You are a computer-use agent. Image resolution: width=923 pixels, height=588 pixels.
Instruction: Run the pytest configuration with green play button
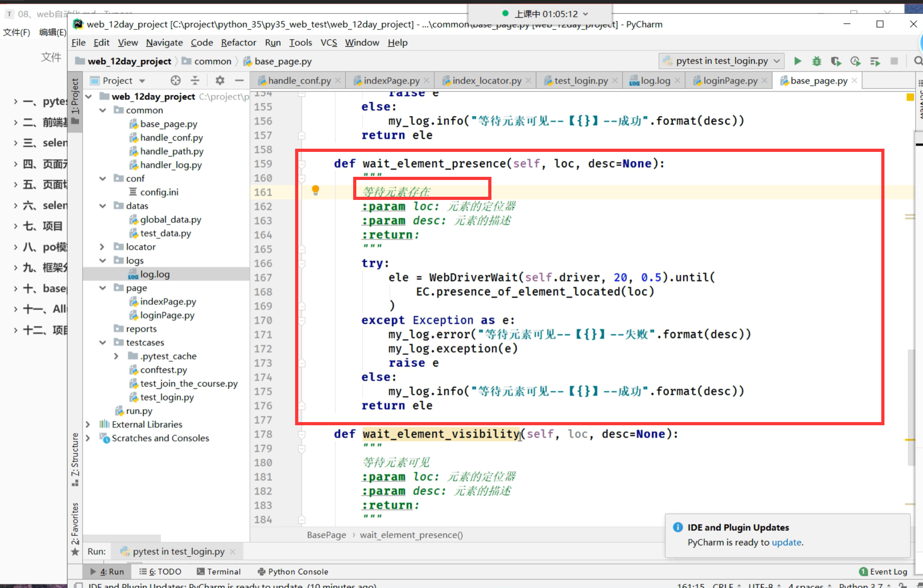point(798,61)
